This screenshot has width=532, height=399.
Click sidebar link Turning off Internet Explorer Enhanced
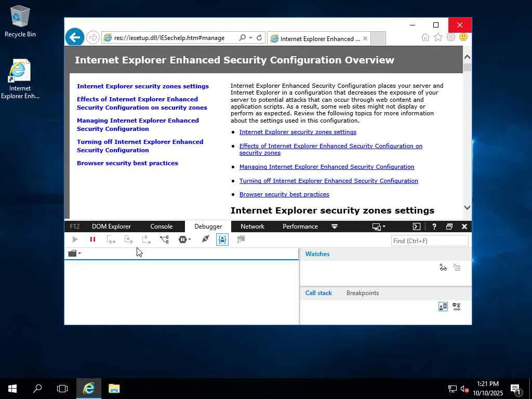pos(140,146)
